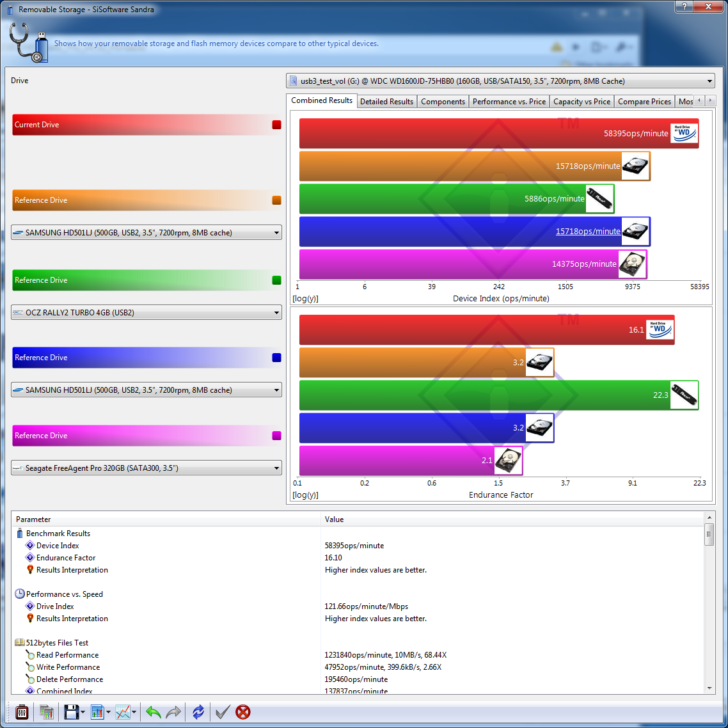This screenshot has height=728, width=728.
Task: Select the Delete Performance row
Action: point(359,679)
